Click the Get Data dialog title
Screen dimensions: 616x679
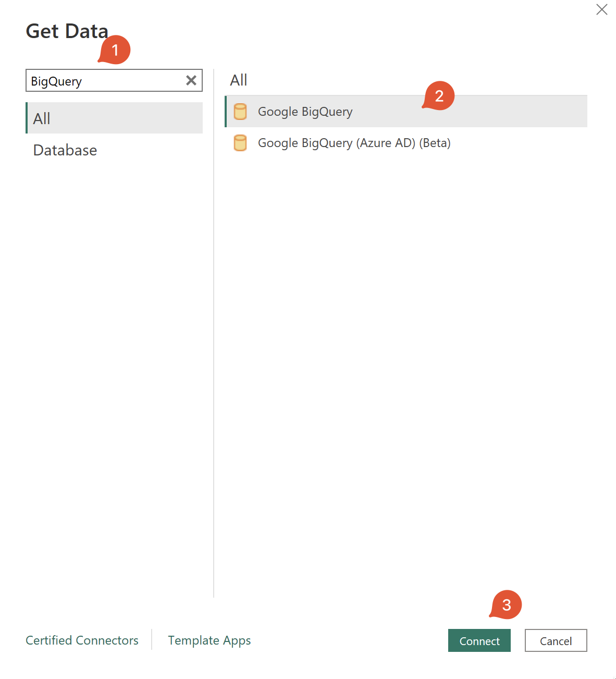[67, 31]
